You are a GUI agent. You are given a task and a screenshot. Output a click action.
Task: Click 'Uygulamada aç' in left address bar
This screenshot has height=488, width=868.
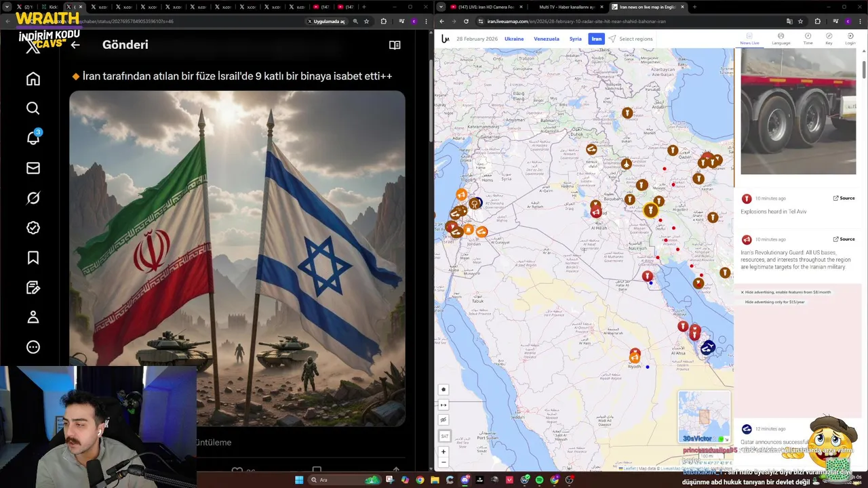pyautogui.click(x=326, y=21)
